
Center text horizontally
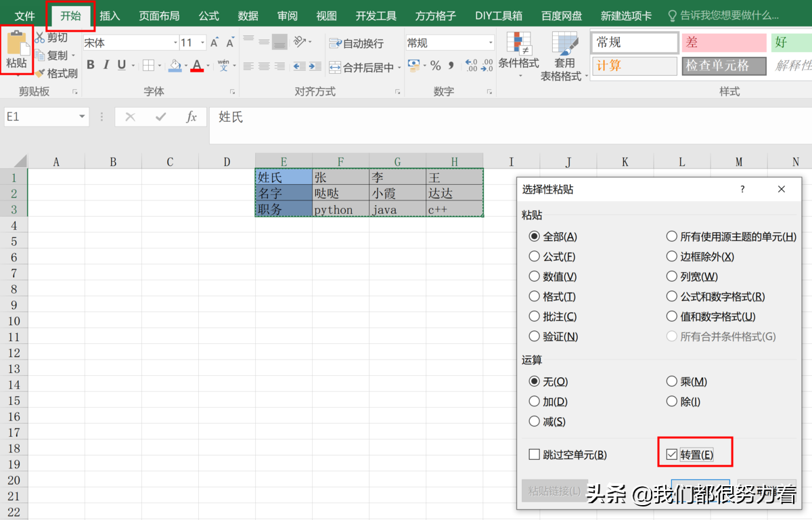pyautogui.click(x=264, y=66)
